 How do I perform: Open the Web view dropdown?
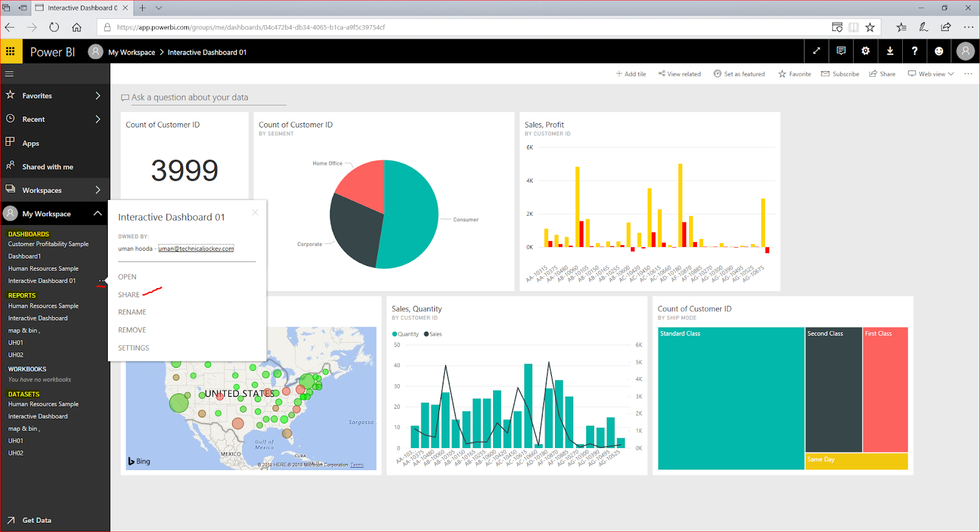[x=930, y=74]
